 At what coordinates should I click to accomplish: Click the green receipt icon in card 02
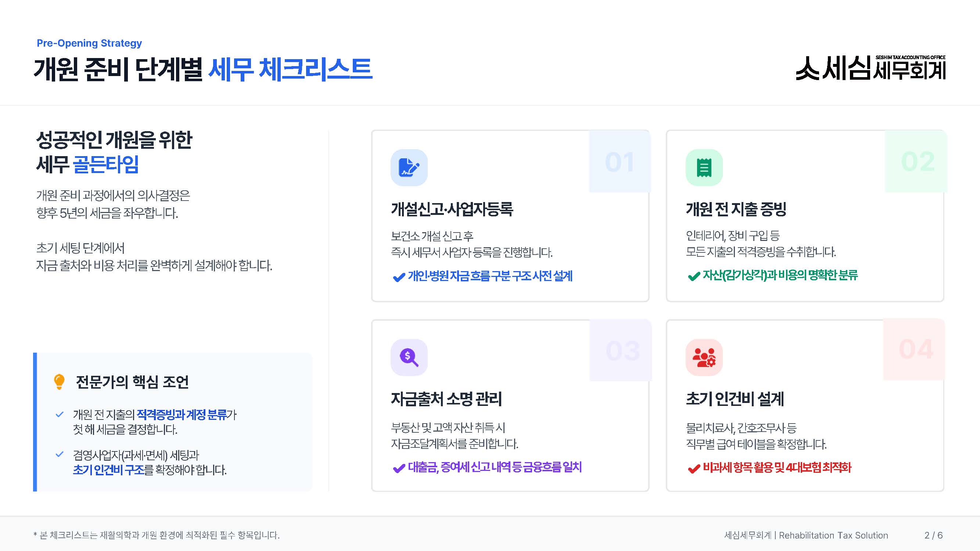pyautogui.click(x=704, y=167)
